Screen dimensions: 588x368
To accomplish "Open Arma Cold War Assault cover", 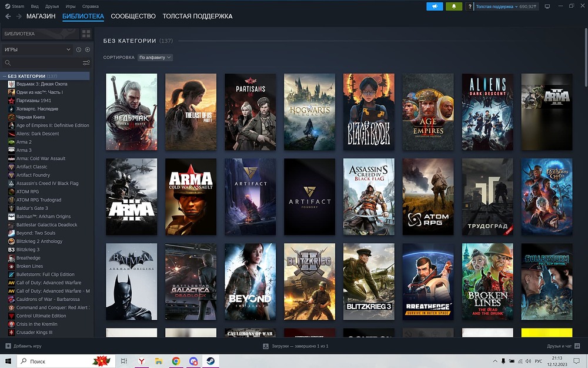I will point(191,197).
